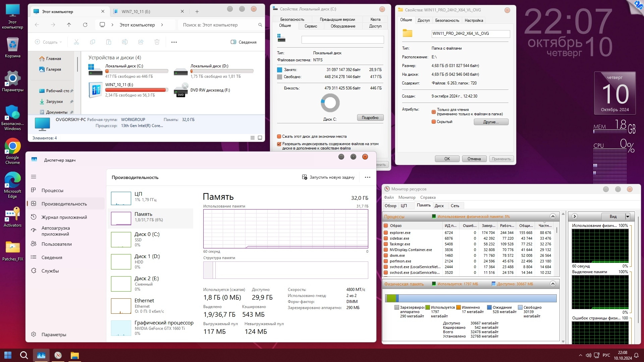Toggle the Read-only attribute checkbox
The image size is (644, 362).
(434, 112)
